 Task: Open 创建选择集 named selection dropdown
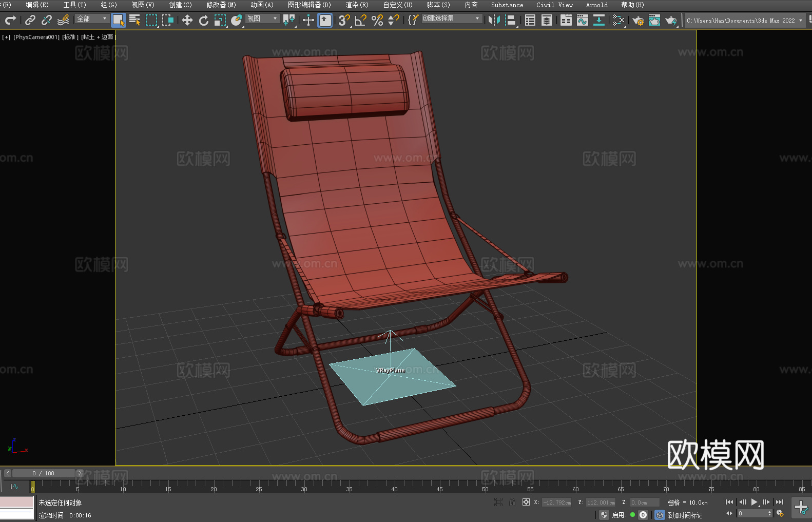(x=452, y=18)
